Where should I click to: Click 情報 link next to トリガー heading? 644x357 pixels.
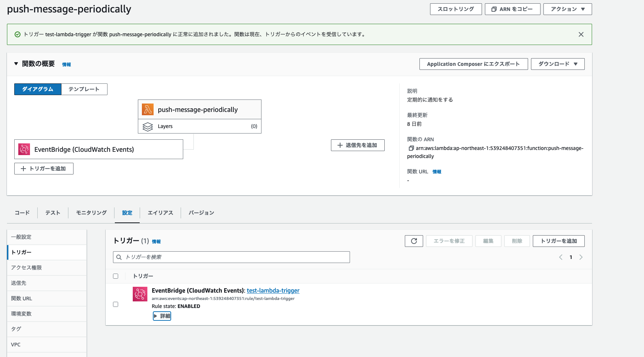coord(156,242)
